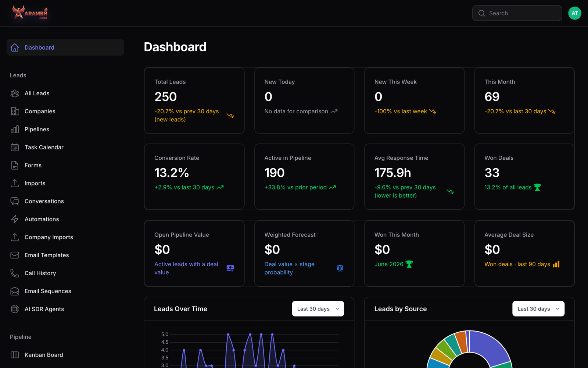Click the Pipelines bar chart icon

[x=15, y=130]
